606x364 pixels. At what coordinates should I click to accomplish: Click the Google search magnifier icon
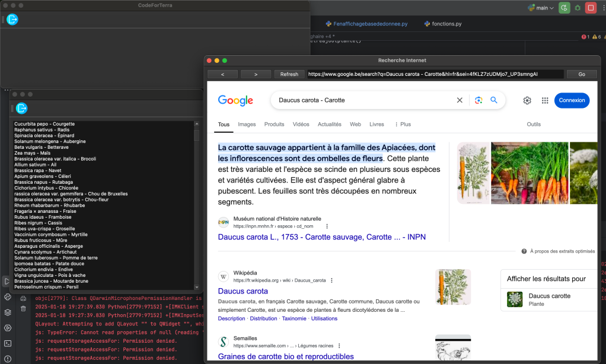pos(494,100)
